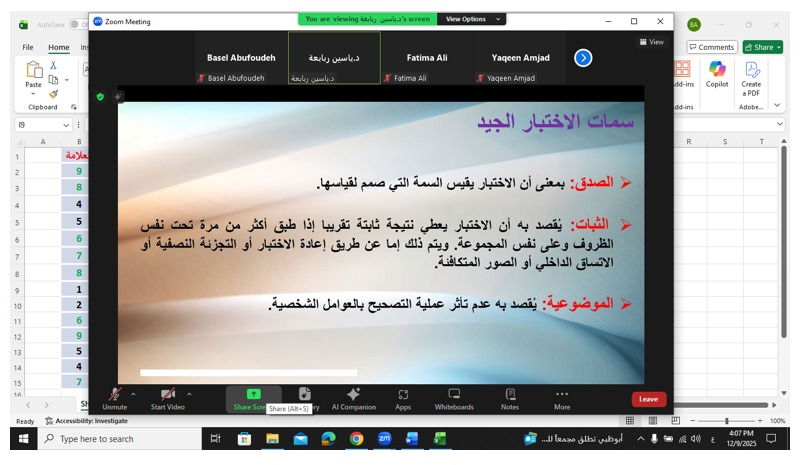Expand video options arrow beside Start Video
Image resolution: width=800 pixels, height=465 pixels.
189,394
